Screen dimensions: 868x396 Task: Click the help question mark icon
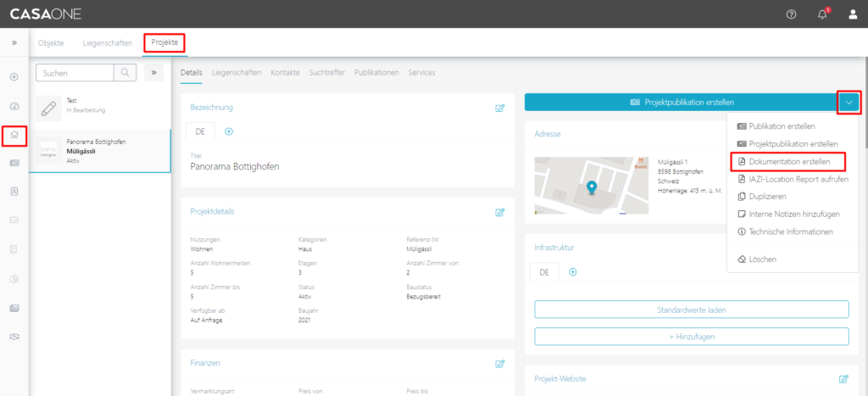(791, 14)
